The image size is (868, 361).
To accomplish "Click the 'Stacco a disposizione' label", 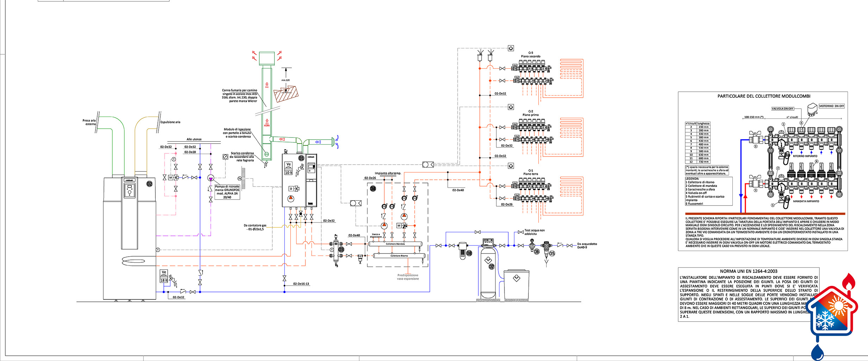I will point(376,235).
